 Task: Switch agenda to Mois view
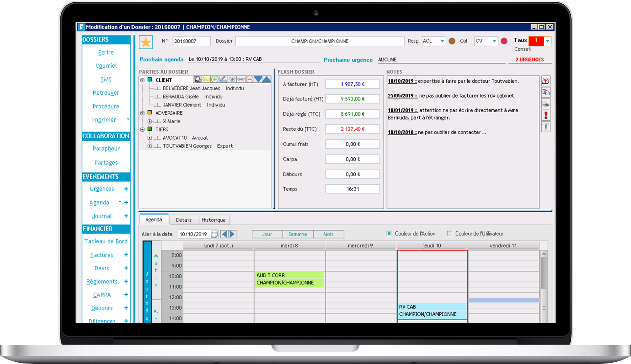(x=328, y=234)
